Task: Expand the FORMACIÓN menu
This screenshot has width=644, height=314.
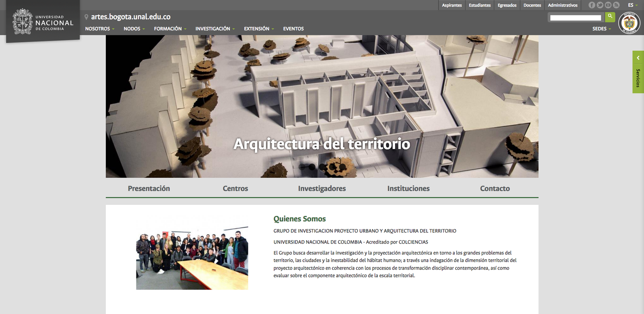Action: point(170,29)
